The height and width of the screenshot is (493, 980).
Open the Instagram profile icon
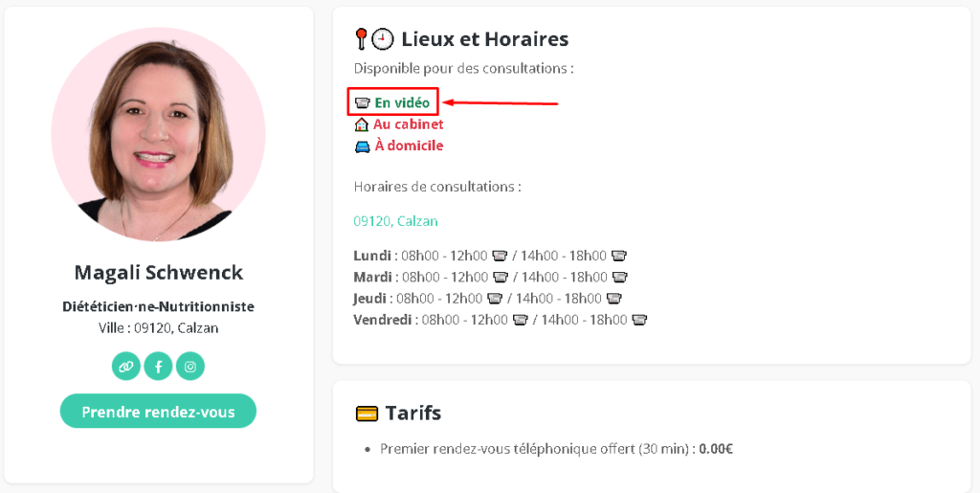190,366
